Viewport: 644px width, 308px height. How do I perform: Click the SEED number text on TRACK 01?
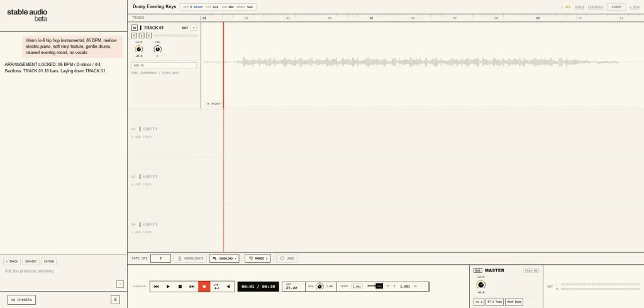point(144,73)
